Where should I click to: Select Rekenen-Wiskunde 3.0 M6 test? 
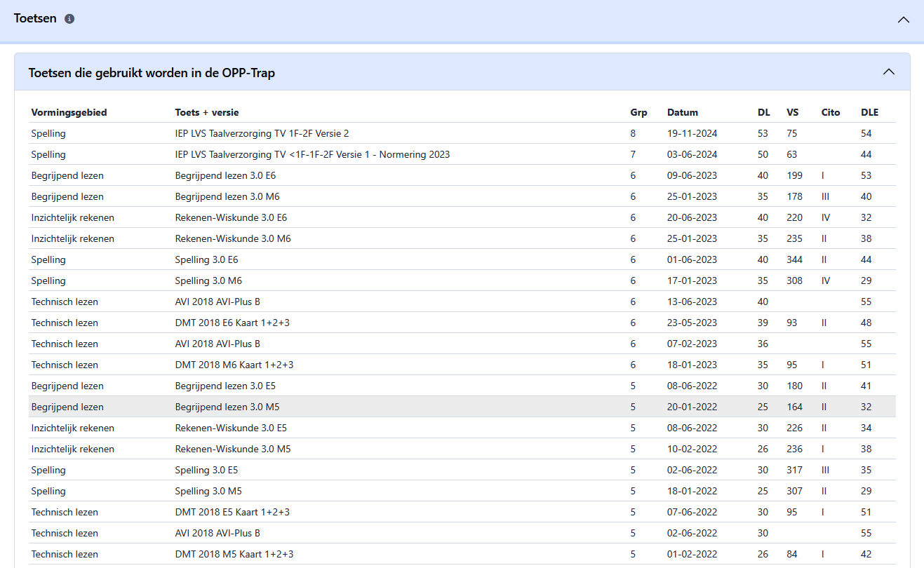[462, 238]
